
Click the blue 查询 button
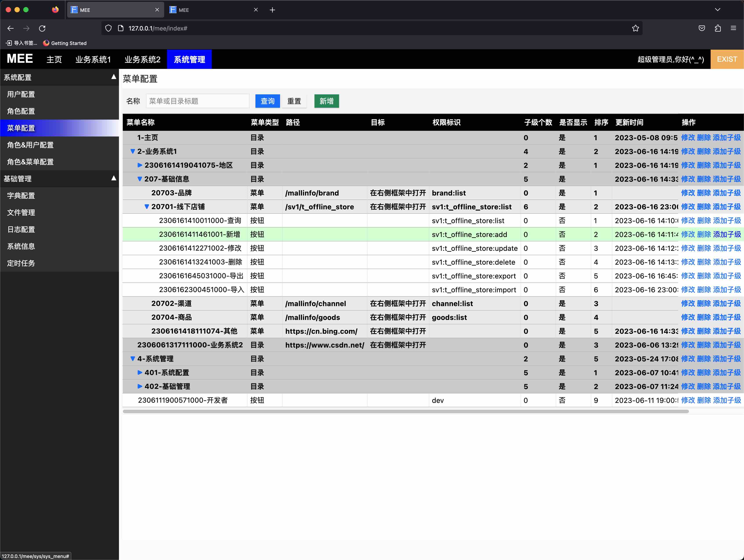tap(267, 101)
